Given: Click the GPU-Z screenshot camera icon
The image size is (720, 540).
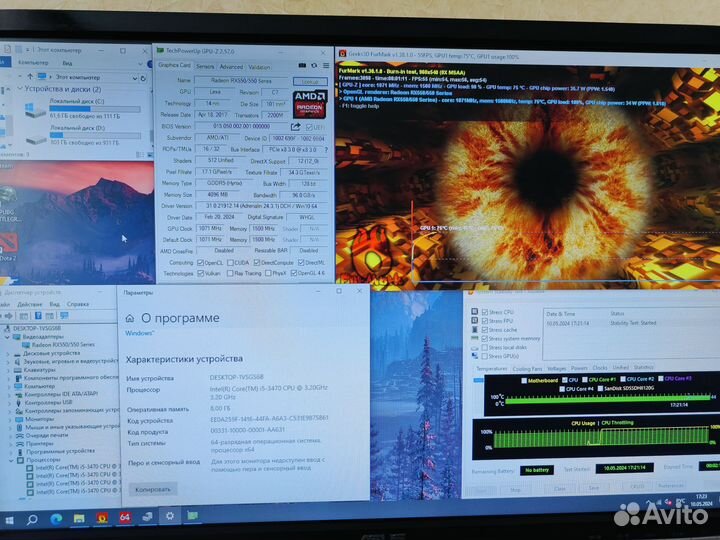Looking at the screenshot, I should coord(302,66).
